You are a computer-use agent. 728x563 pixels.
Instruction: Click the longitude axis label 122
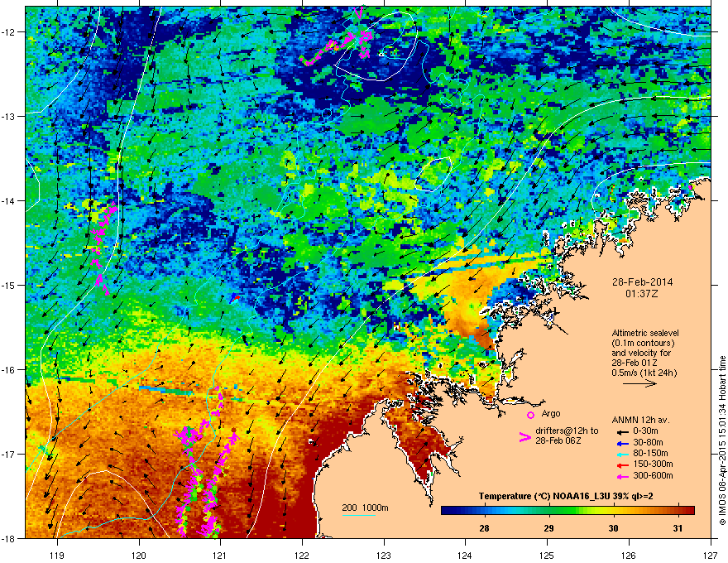click(x=302, y=555)
